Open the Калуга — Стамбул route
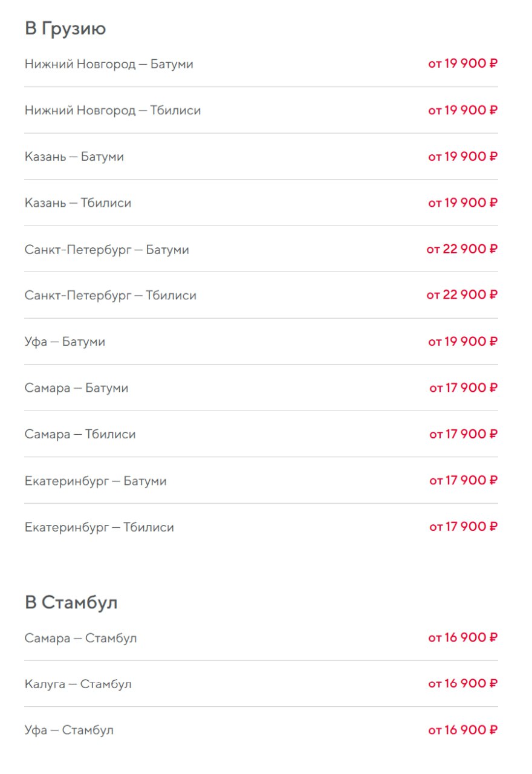This screenshot has height=774, width=532. tap(78, 685)
